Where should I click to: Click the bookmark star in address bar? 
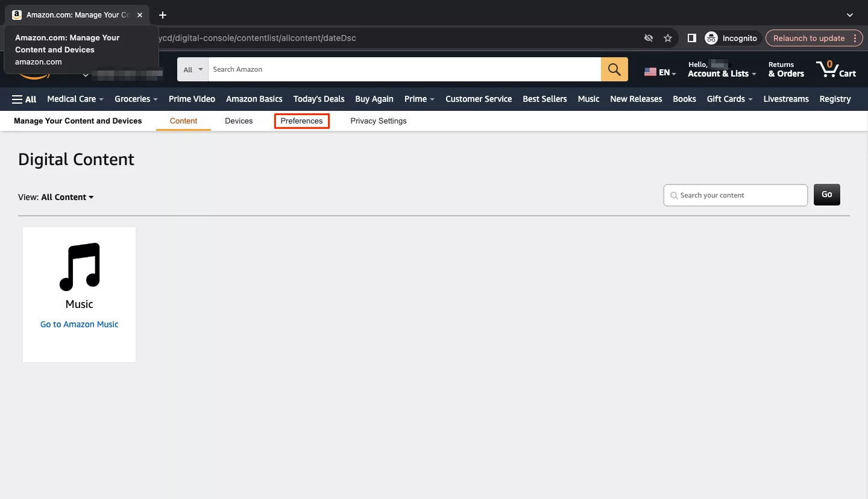(668, 38)
